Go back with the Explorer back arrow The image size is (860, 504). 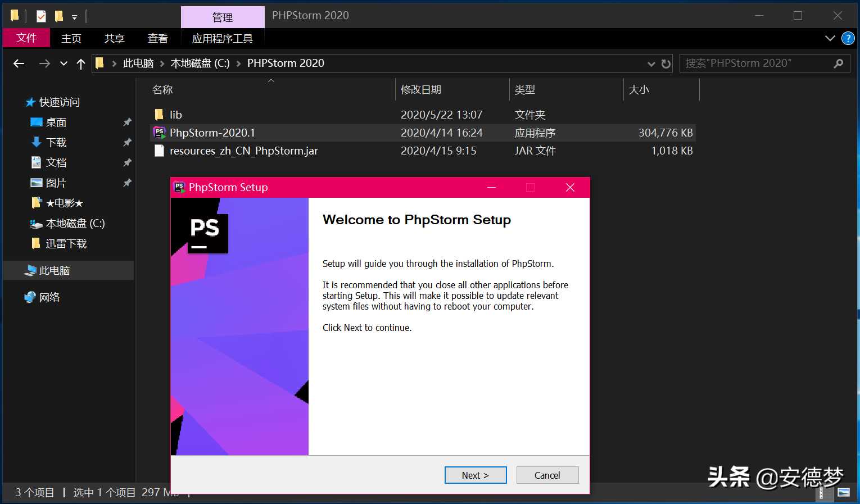coord(19,63)
